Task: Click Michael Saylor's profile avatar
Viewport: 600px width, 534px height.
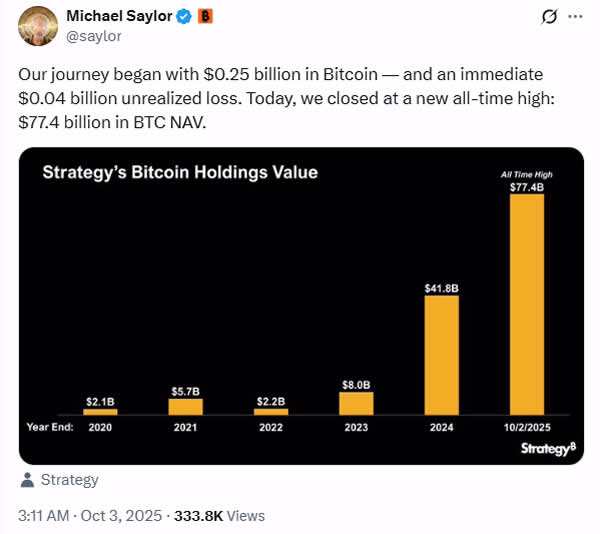Action: 37,26
